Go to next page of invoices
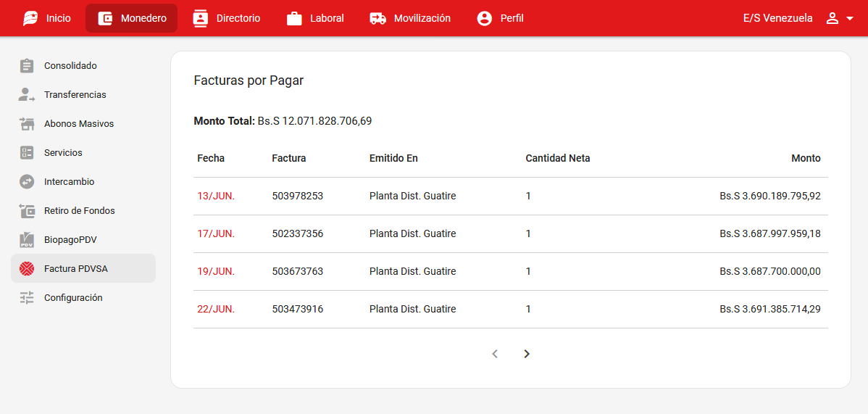The width and height of the screenshot is (868, 414). 527,354
